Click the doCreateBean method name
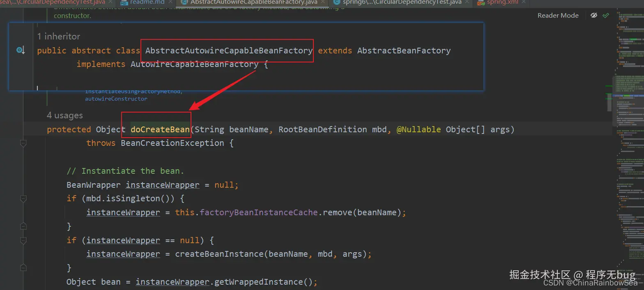Screen dimensions: 644x290 click(160, 129)
